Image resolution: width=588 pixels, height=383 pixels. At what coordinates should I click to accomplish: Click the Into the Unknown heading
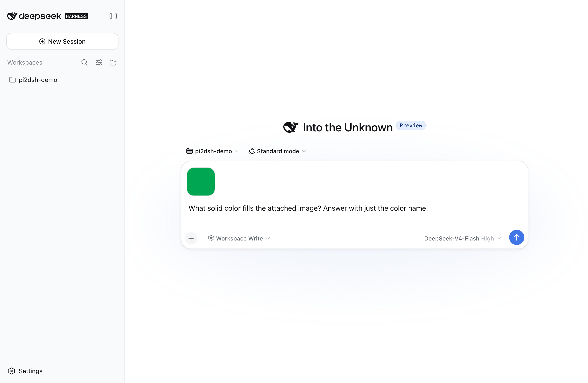(x=348, y=127)
